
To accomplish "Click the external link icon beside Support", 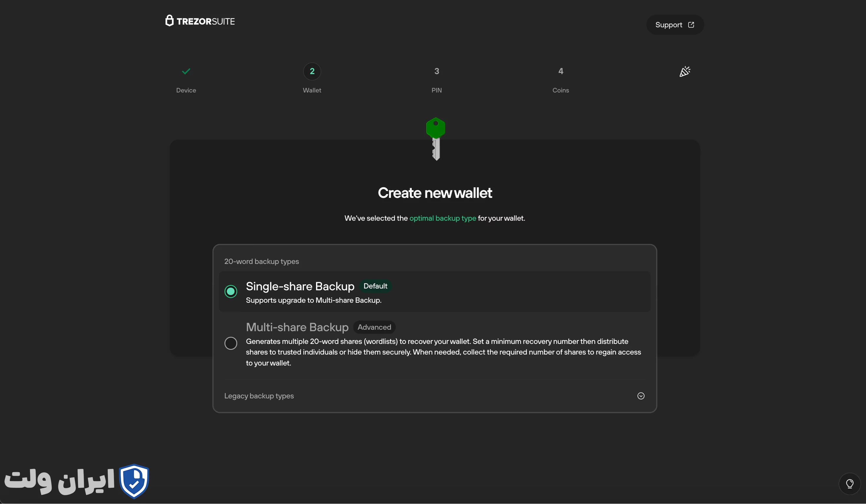I will 691,25.
